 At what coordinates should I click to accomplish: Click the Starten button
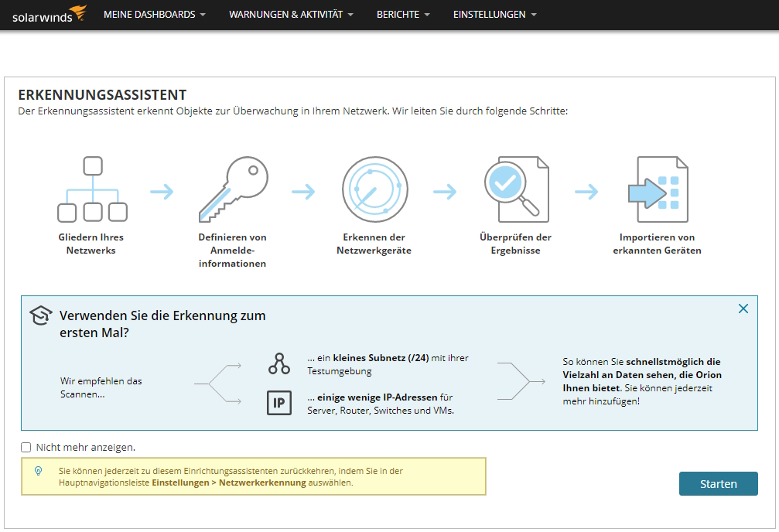tap(719, 484)
